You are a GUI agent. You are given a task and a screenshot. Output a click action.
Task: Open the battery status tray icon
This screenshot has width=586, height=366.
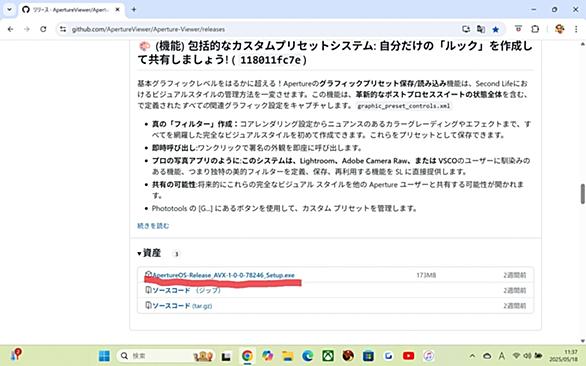click(x=538, y=356)
